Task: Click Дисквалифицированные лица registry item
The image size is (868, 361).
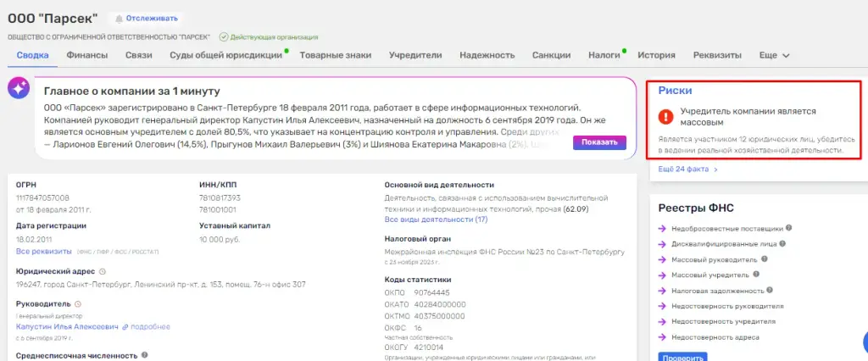Action: pyautogui.click(x=724, y=243)
